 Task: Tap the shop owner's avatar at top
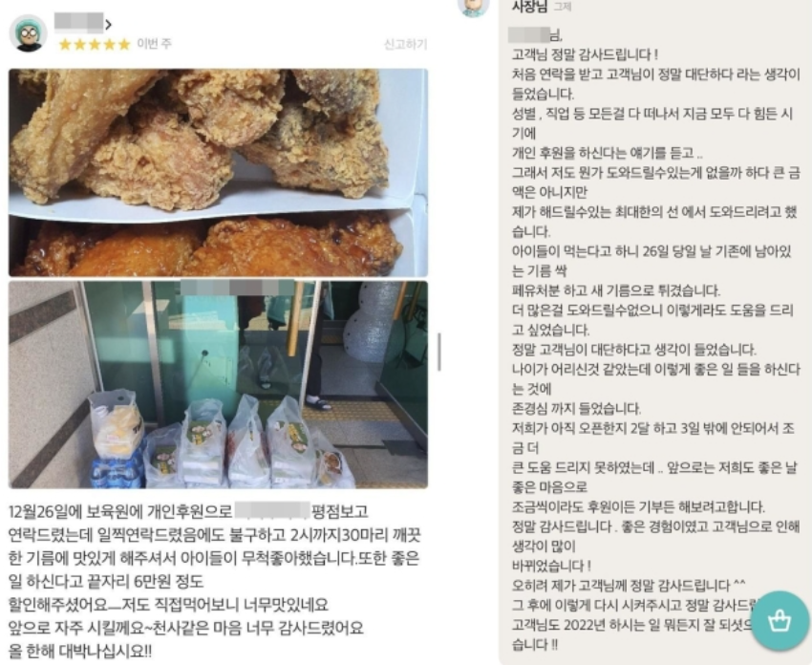[x=473, y=8]
